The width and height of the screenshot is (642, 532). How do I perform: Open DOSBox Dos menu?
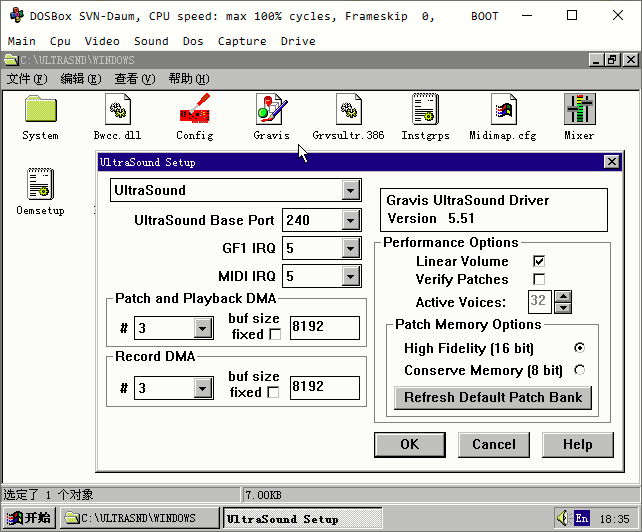[193, 41]
